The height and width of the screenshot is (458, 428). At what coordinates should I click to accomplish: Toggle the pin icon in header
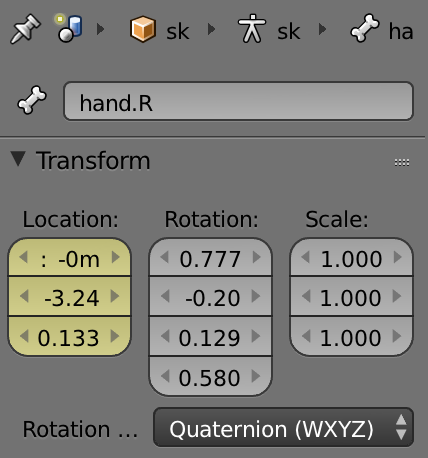pos(25,29)
